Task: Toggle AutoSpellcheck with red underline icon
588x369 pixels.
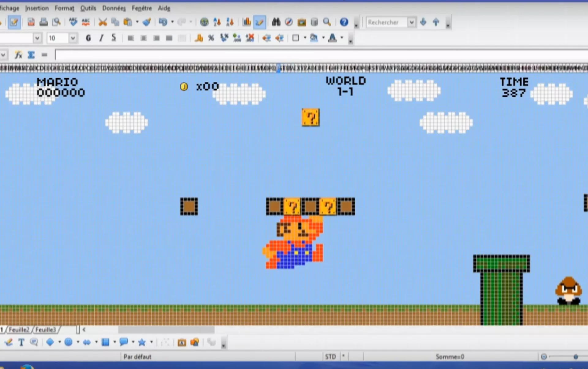Action: click(x=86, y=22)
